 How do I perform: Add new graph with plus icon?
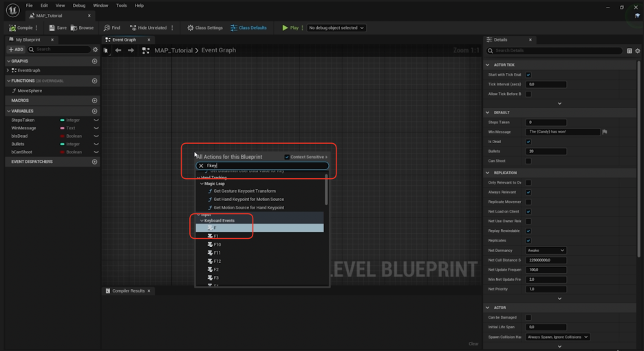click(x=94, y=61)
